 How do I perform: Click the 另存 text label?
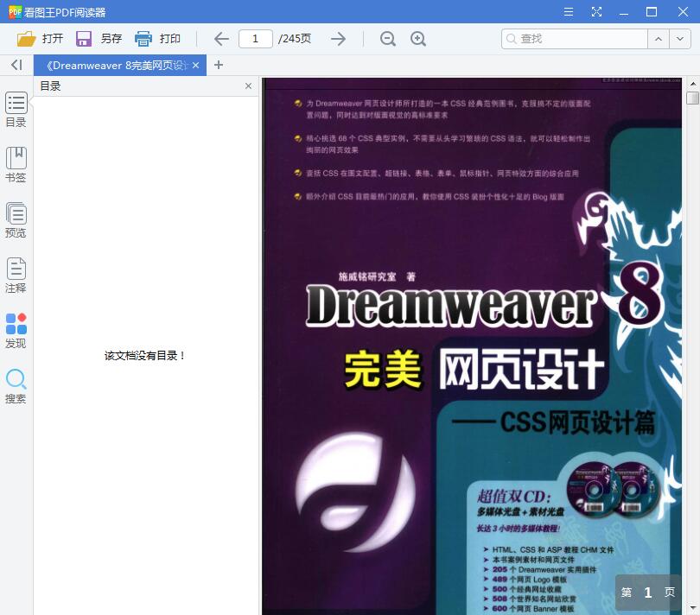coord(111,39)
